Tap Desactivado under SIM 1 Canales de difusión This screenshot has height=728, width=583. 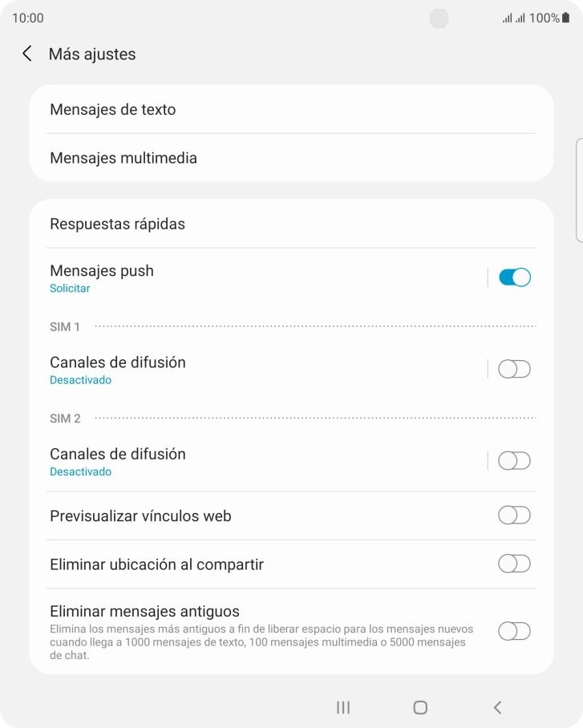click(80, 380)
